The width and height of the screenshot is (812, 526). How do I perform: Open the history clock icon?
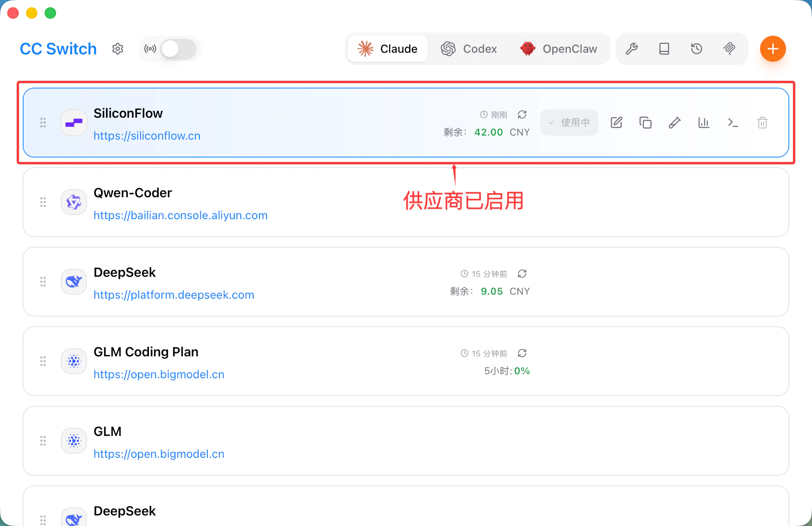697,49
